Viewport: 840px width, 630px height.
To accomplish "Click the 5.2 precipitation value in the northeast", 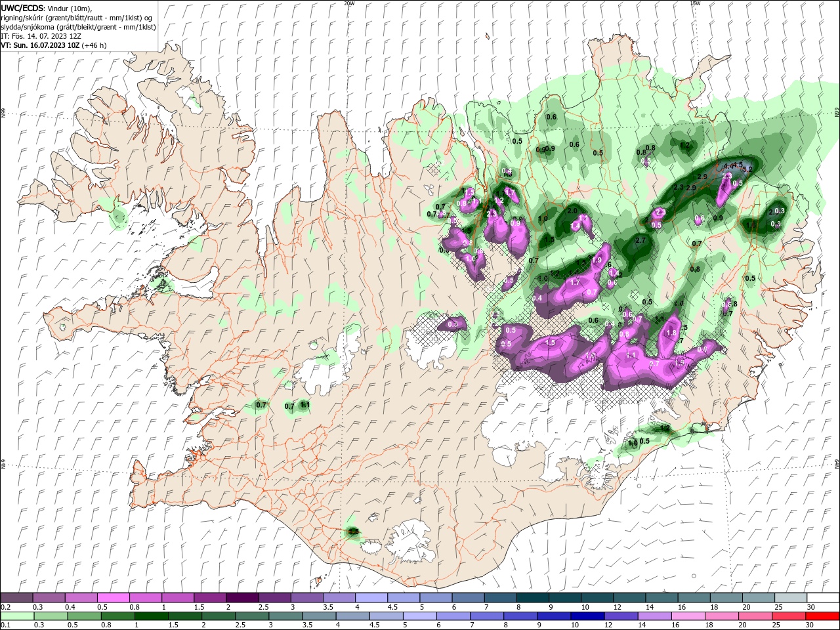I will (x=746, y=169).
